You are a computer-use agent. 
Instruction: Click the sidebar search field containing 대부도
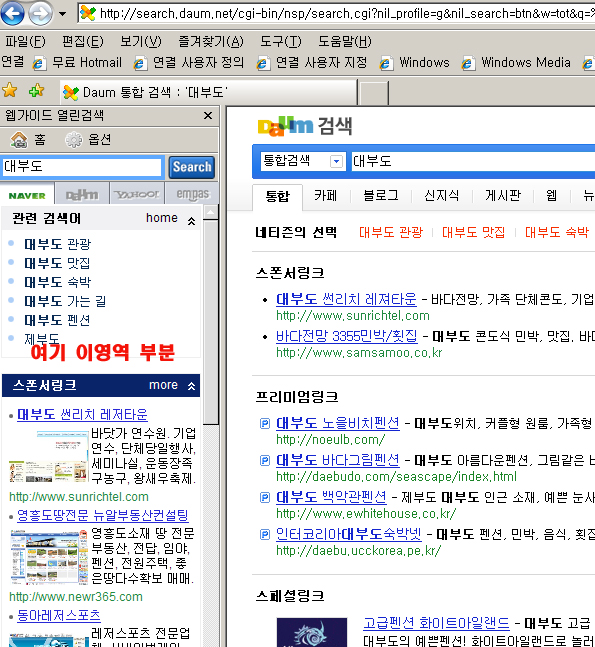[82, 167]
